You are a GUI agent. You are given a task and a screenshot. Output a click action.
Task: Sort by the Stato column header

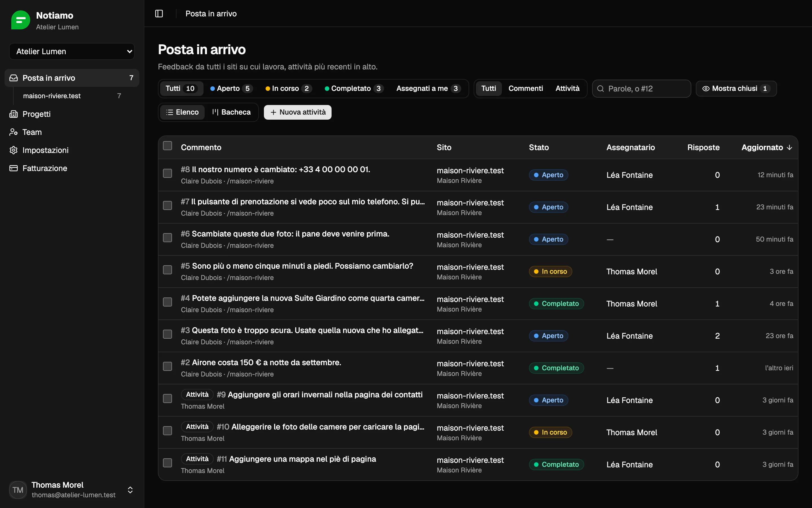[x=539, y=148]
